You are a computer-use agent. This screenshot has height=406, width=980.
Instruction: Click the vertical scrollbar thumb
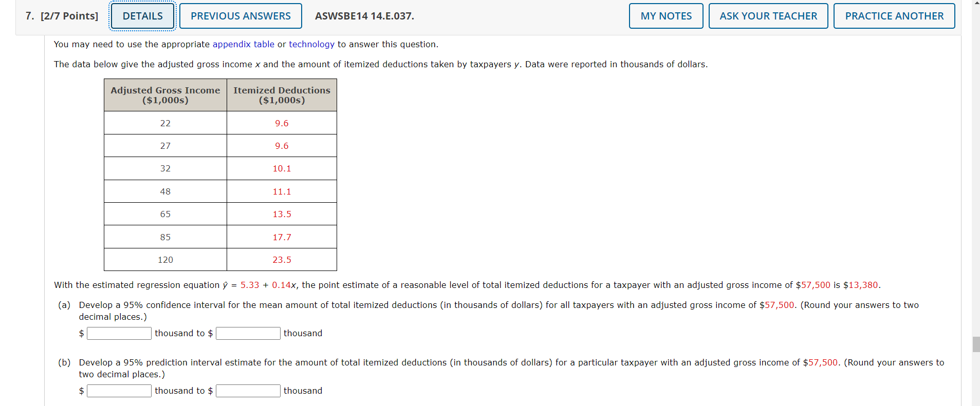pyautogui.click(x=976, y=343)
